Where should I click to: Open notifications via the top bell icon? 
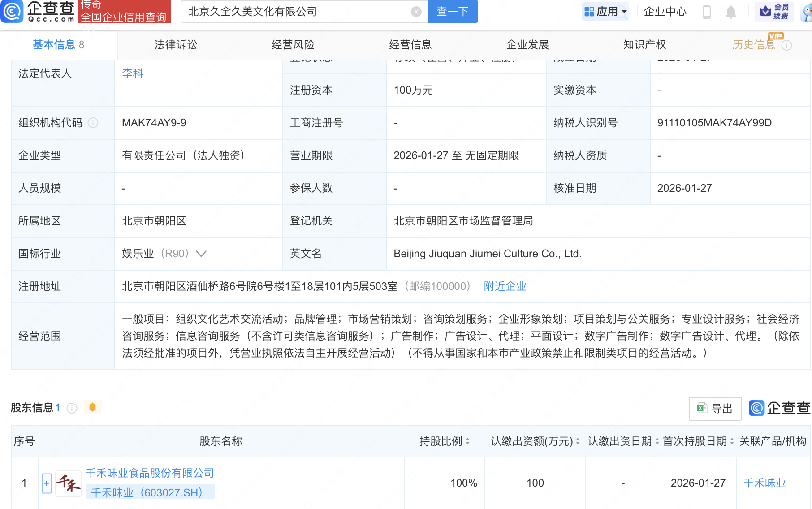click(730, 12)
